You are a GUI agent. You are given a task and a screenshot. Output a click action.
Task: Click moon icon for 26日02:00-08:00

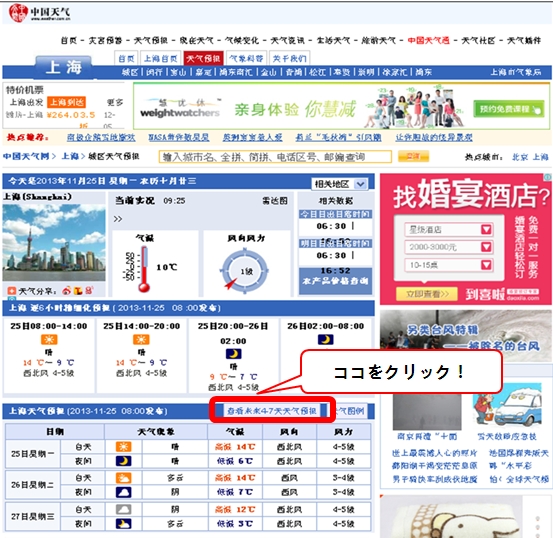tap(325, 339)
